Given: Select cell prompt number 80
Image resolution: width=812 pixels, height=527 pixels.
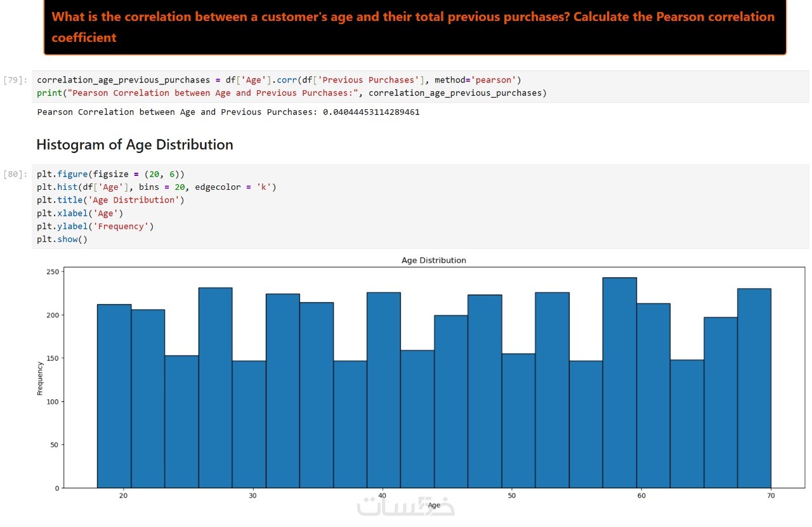Looking at the screenshot, I should click(x=15, y=174).
